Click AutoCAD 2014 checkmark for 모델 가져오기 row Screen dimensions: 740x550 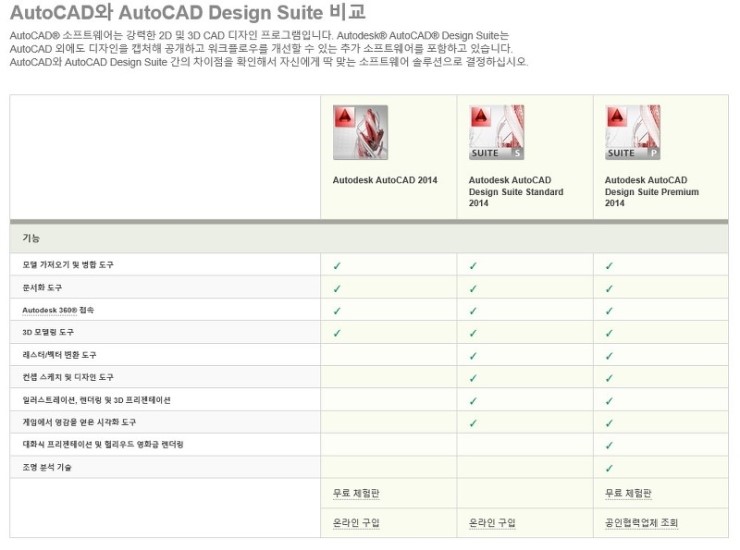pos(337,265)
